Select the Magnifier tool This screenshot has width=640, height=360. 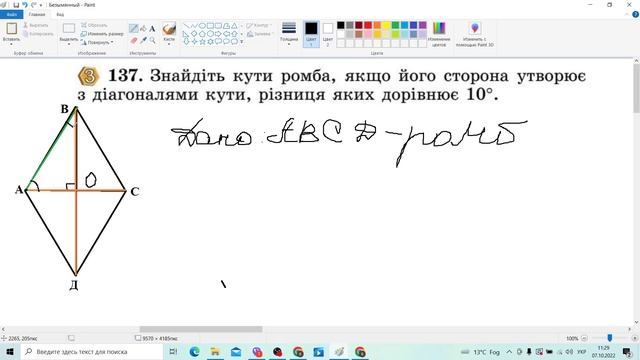[x=152, y=40]
